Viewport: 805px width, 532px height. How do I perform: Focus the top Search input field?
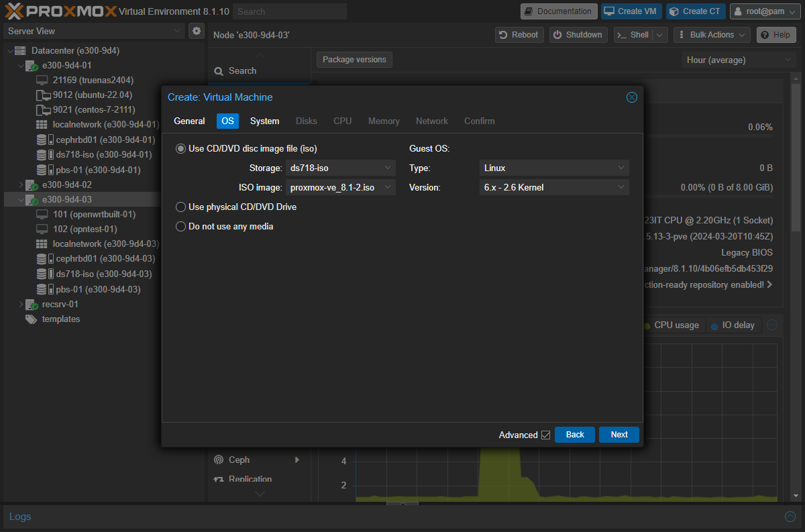pos(290,11)
